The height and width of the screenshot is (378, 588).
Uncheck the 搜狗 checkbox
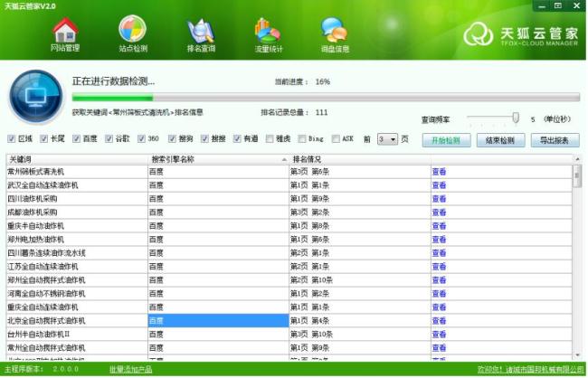172,138
